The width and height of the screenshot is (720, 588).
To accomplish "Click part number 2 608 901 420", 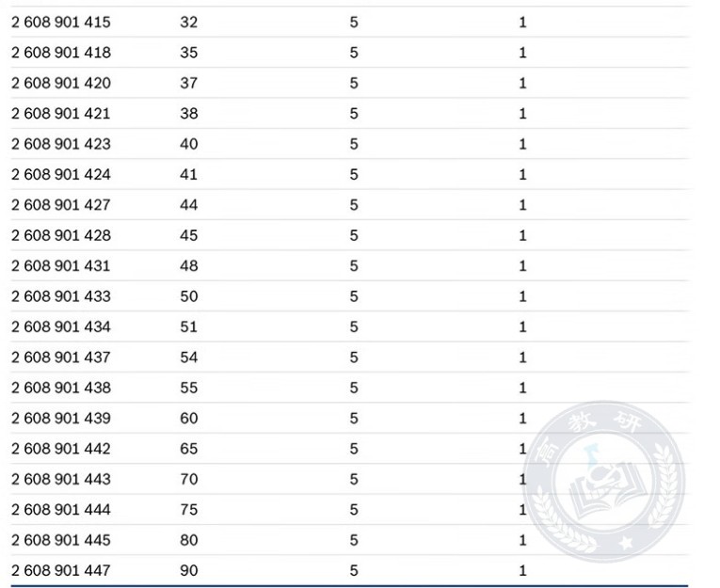I will (61, 83).
